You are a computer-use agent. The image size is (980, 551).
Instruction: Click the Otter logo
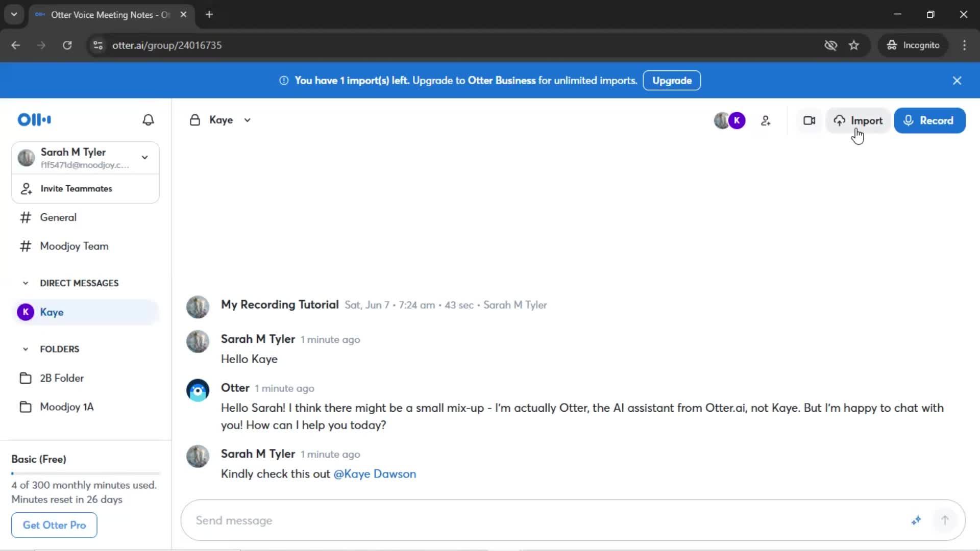pyautogui.click(x=34, y=120)
